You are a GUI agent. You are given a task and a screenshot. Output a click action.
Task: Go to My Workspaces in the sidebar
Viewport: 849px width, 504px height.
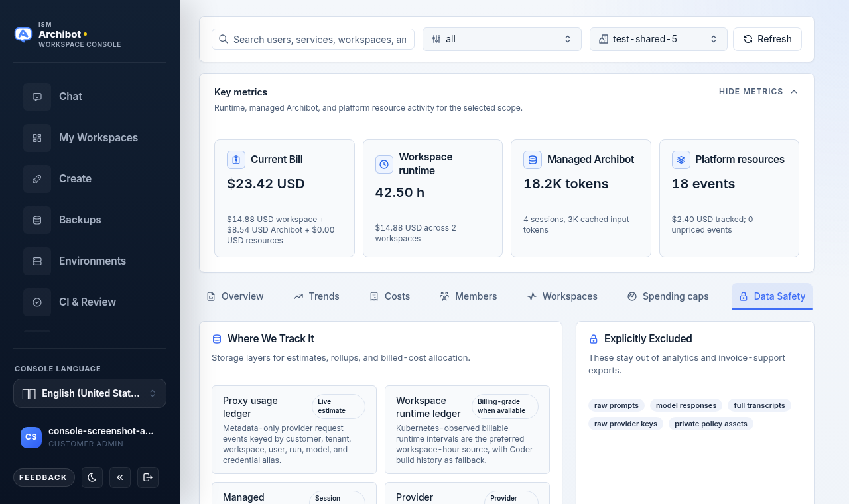click(x=90, y=138)
